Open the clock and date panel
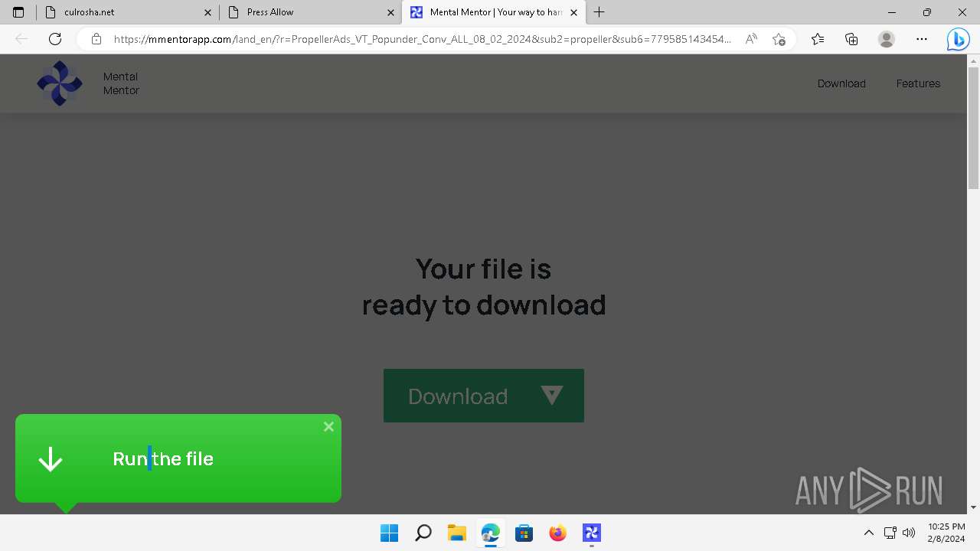The image size is (980, 551). click(x=946, y=533)
